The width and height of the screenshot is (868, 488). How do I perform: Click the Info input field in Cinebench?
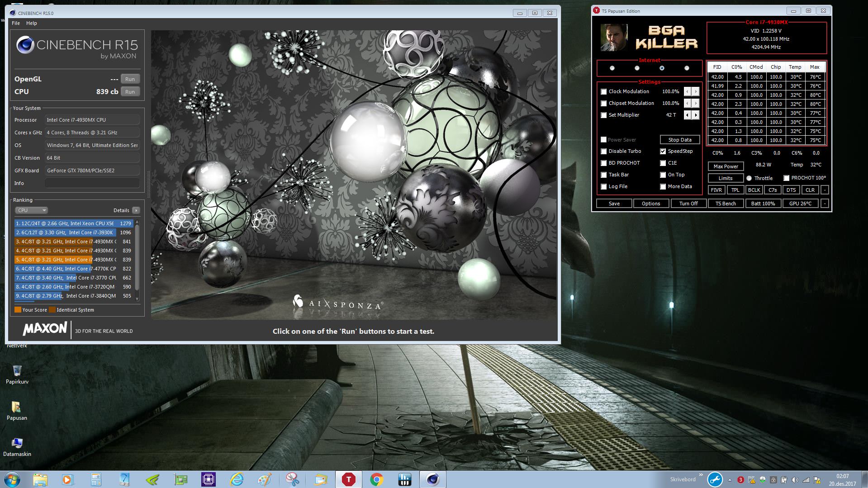click(x=92, y=183)
